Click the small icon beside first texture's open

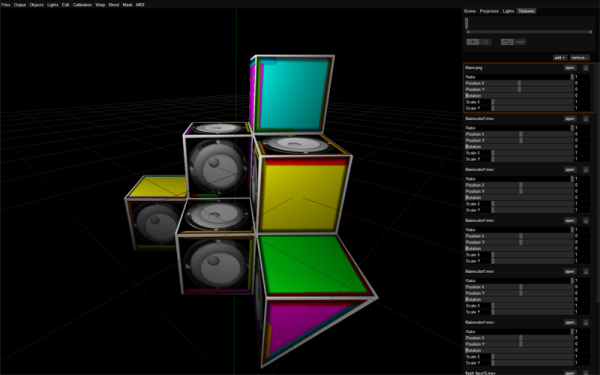(x=586, y=68)
